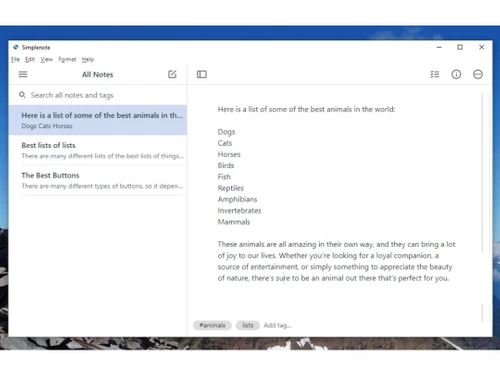Open the View menu
This screenshot has width=500, height=375.
(47, 59)
